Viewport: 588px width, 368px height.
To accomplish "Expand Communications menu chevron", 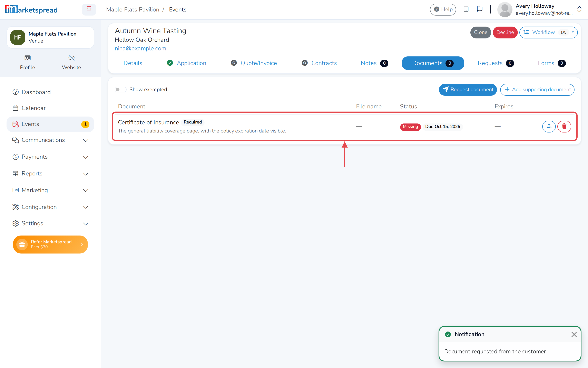I will pos(86,140).
